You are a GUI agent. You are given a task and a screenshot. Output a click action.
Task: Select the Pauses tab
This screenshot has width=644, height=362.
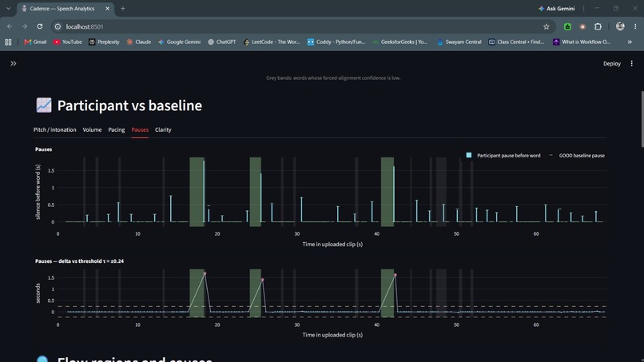pyautogui.click(x=140, y=129)
